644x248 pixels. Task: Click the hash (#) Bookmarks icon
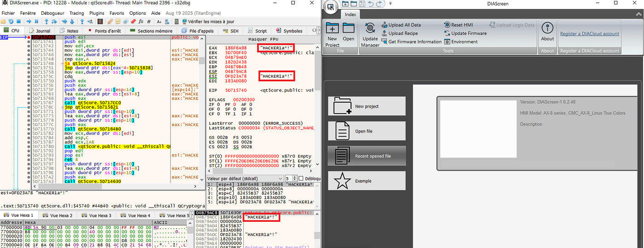[x=149, y=21]
